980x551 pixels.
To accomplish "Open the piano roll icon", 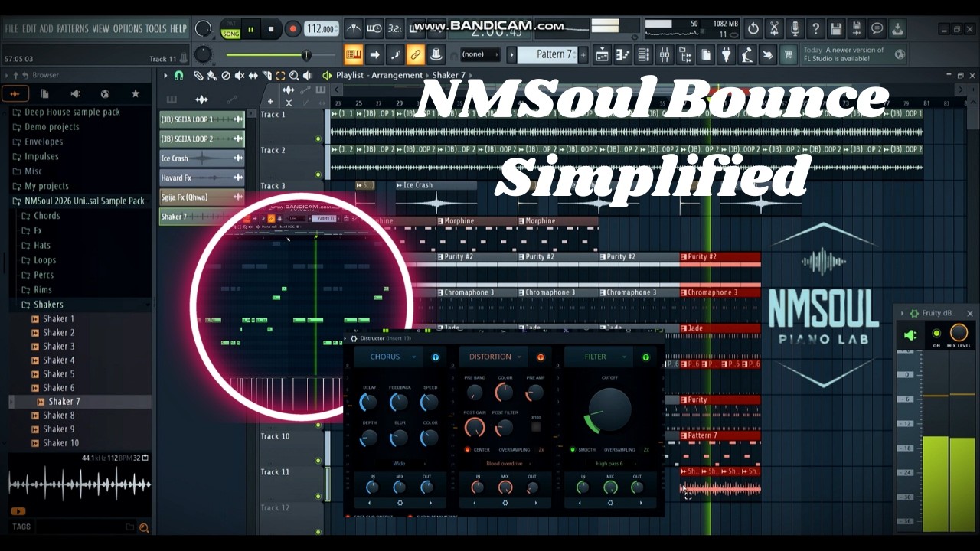I will coord(623,54).
